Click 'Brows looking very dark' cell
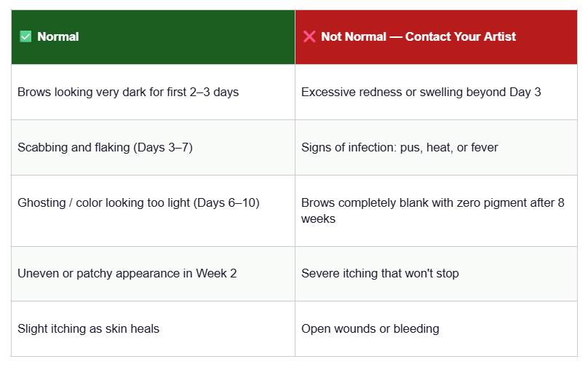 point(128,92)
